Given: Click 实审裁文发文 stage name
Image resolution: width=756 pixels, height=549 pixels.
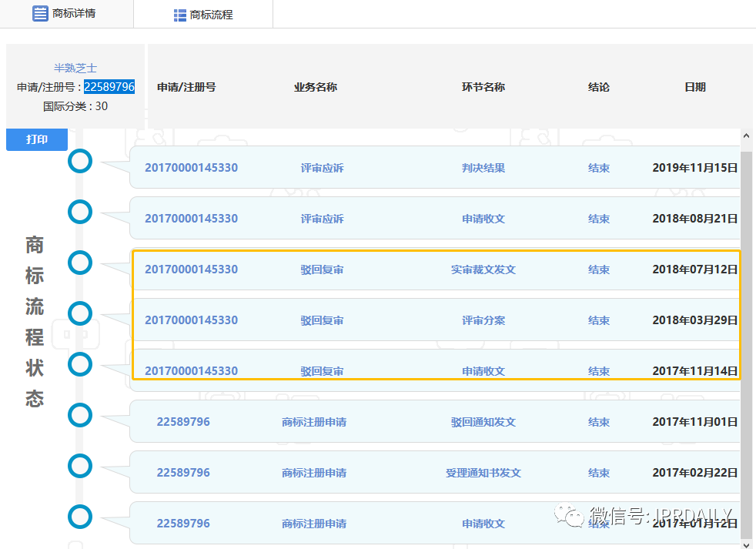Looking at the screenshot, I should pyautogui.click(x=483, y=269).
